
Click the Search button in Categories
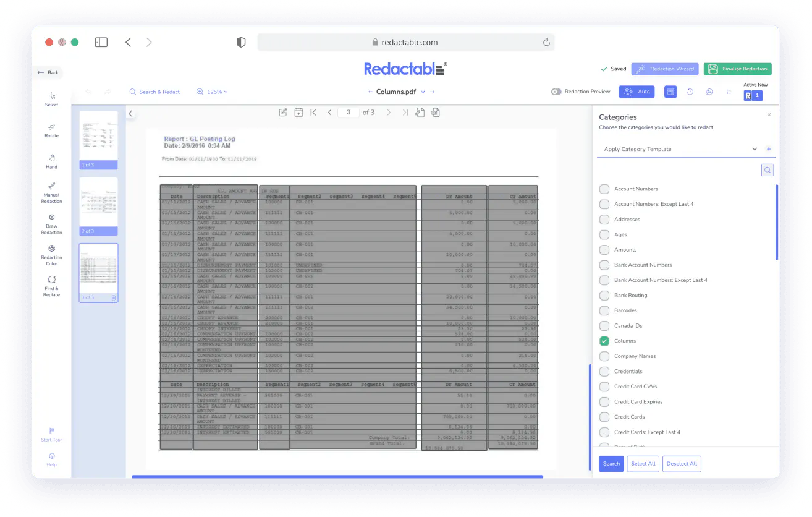(x=611, y=464)
